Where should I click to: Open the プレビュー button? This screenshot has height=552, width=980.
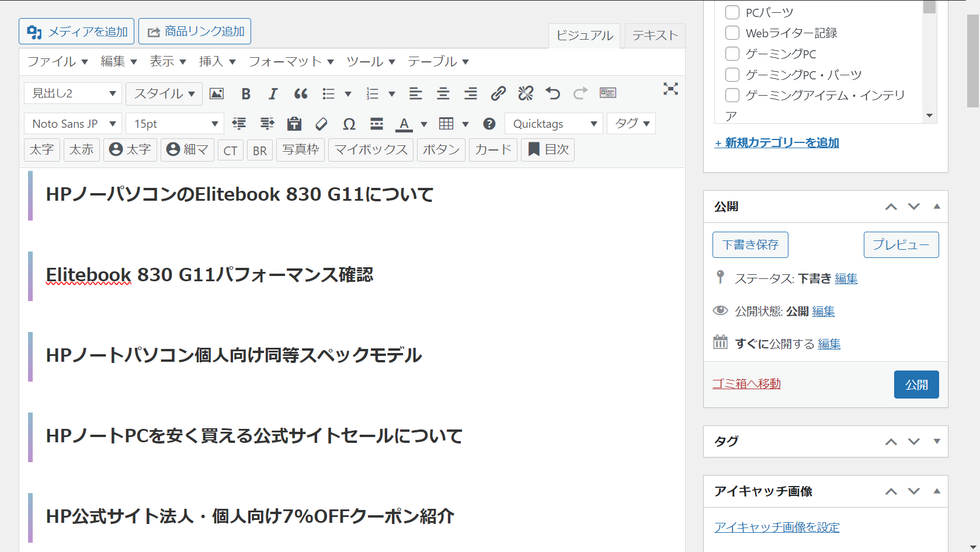point(901,244)
